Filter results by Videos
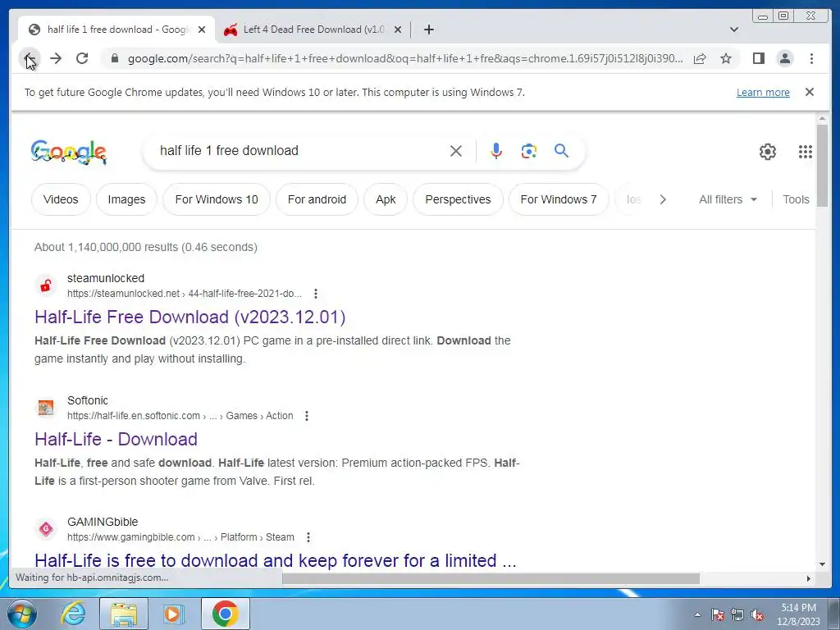This screenshot has width=840, height=630. [61, 199]
